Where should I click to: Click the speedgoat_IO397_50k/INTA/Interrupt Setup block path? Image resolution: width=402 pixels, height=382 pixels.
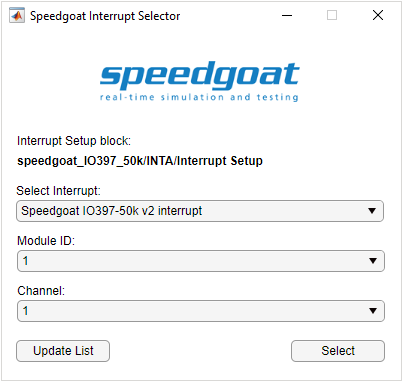click(140, 161)
